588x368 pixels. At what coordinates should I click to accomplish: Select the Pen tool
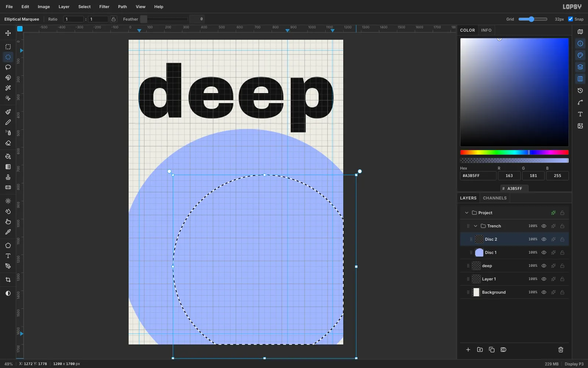click(x=8, y=266)
